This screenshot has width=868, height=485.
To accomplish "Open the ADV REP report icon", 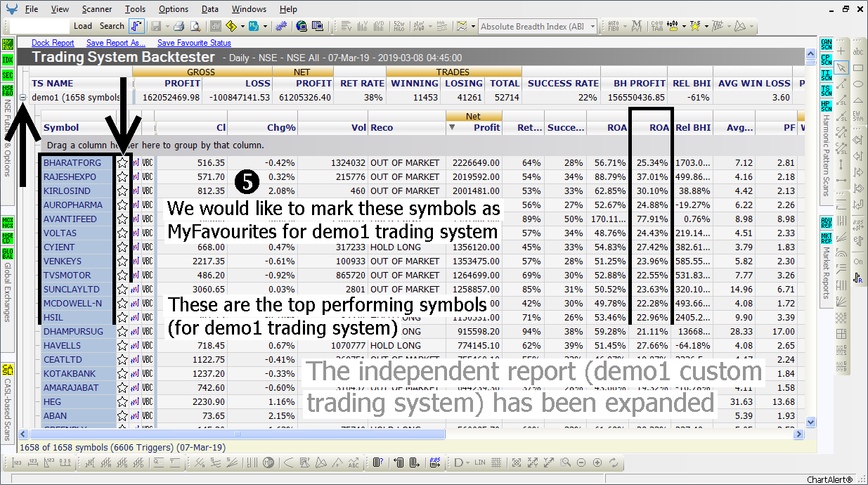I will pos(826,224).
